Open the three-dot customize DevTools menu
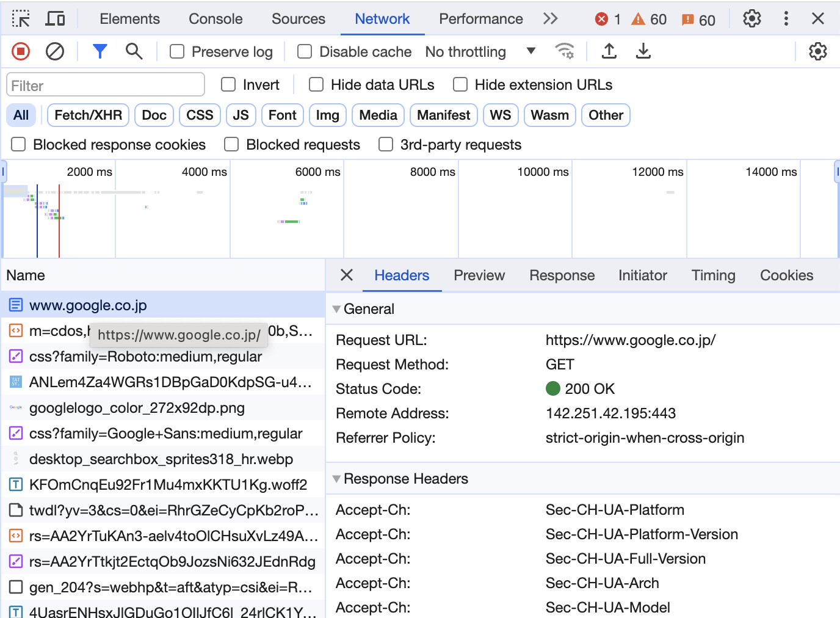This screenshot has width=840, height=618. pyautogui.click(x=786, y=19)
